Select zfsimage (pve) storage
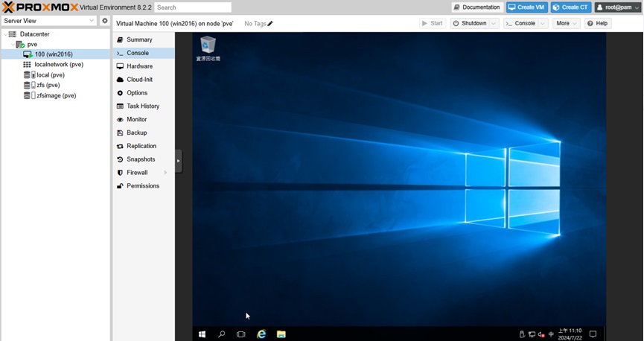644x341 pixels. click(57, 95)
